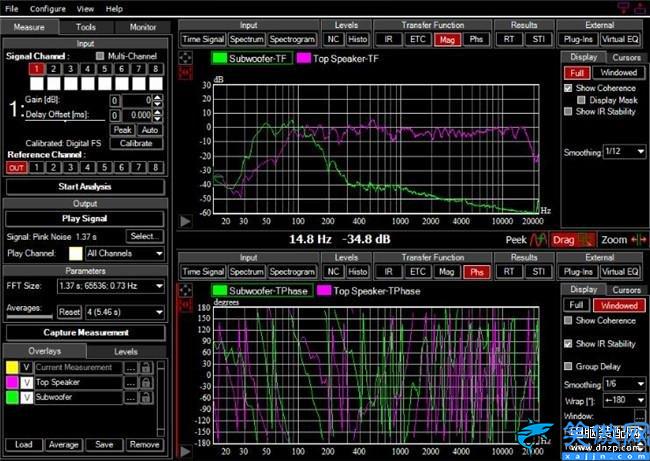Open the View menu
Image resolution: width=650 pixels, height=461 pixels.
pyautogui.click(x=85, y=9)
